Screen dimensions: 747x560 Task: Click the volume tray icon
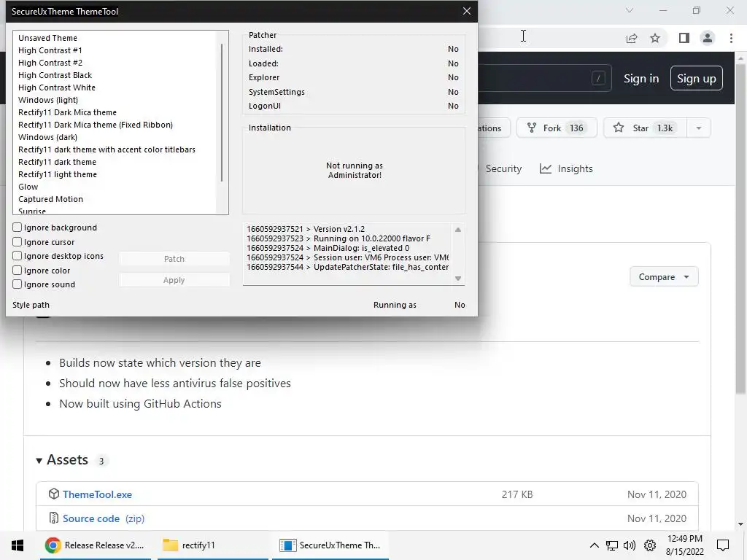630,545
